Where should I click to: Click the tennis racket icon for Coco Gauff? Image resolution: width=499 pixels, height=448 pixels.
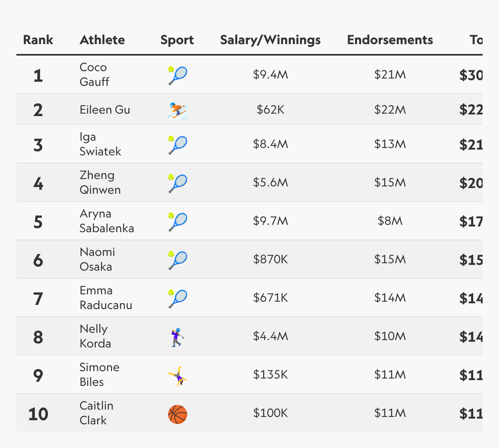click(178, 75)
